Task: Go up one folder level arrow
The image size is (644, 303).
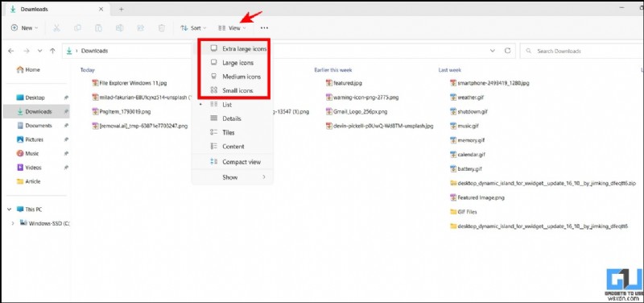Action: coord(52,51)
